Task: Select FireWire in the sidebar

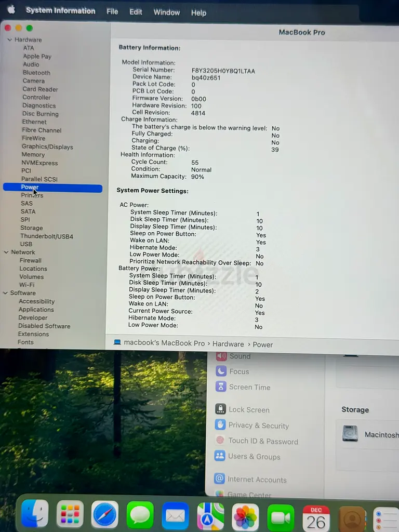Action: pyautogui.click(x=34, y=138)
